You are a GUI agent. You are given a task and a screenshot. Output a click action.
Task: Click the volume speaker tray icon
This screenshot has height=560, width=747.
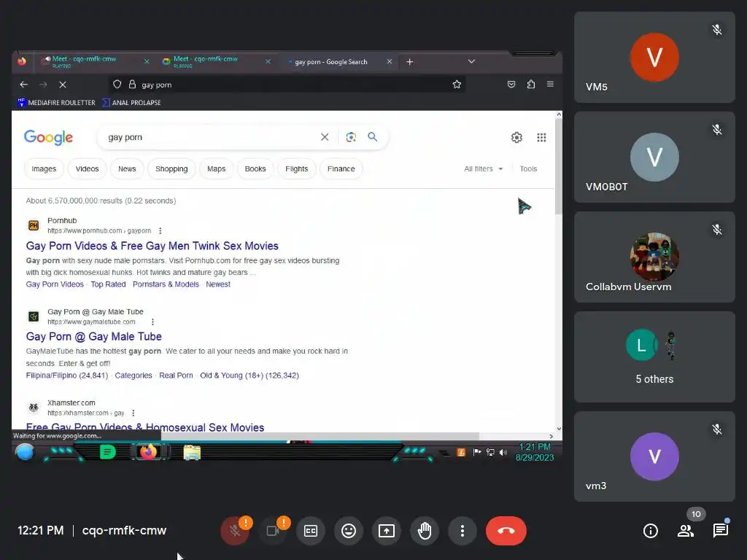(503, 452)
